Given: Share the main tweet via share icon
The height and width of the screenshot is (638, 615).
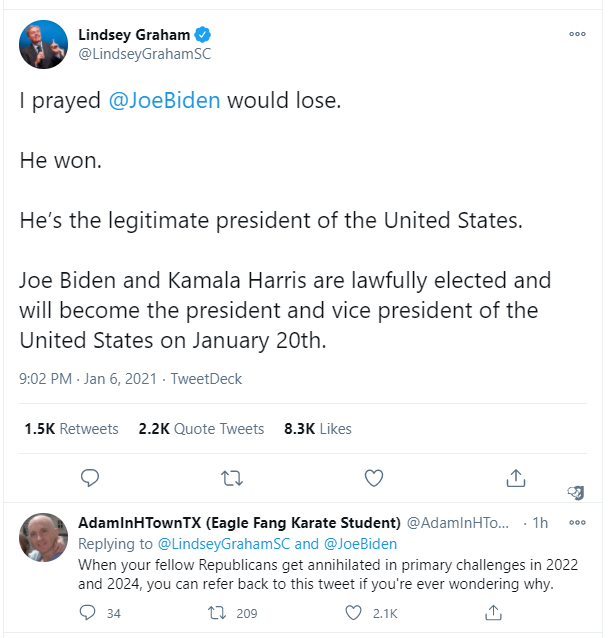Looking at the screenshot, I should (516, 478).
